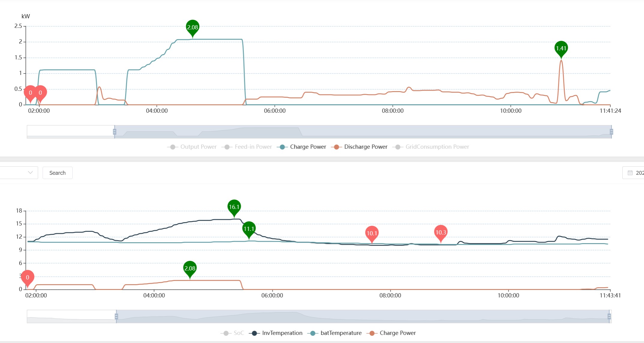Viewport: 644px width, 343px height.
Task: Click the calendar icon in date picker
Action: coord(630,173)
